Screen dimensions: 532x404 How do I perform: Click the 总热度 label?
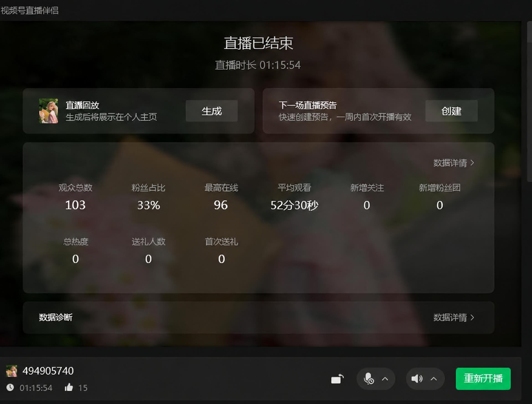click(x=76, y=241)
